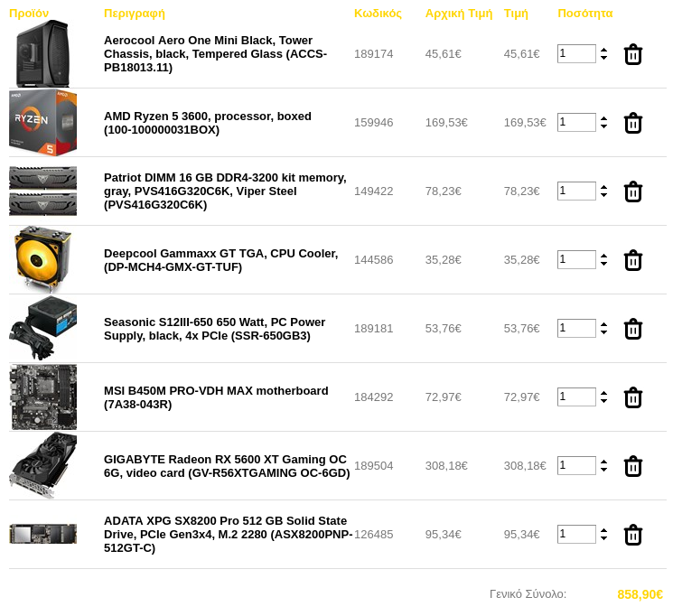
Task: Open the Seasonic power supply thumbnail
Action: point(43,329)
